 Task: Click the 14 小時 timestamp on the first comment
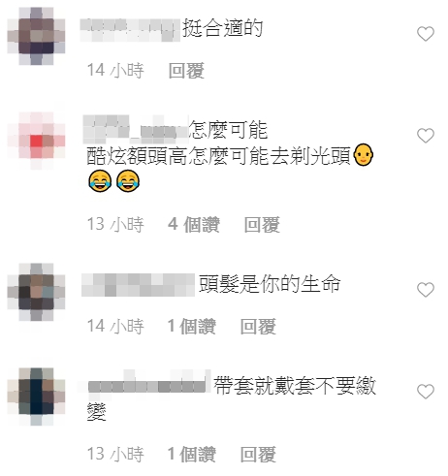[x=115, y=71]
